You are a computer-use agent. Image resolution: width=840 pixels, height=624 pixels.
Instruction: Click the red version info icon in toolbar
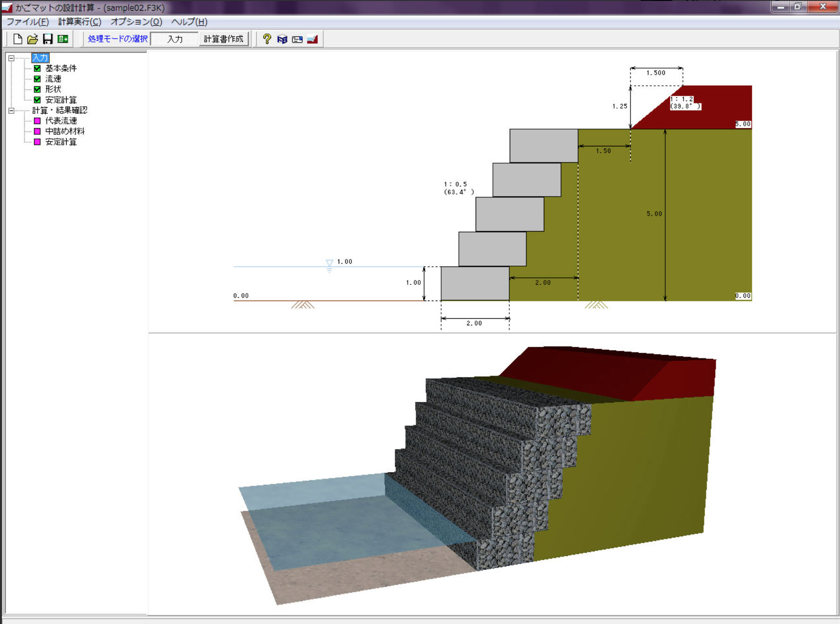coord(313,39)
